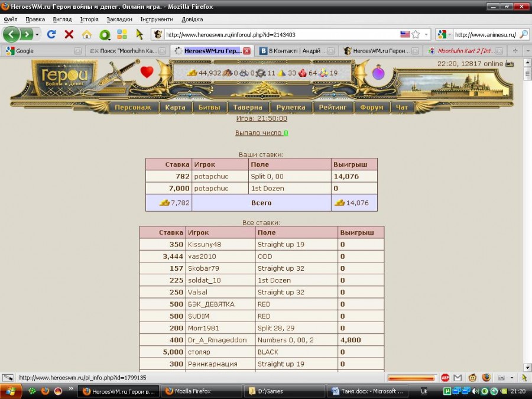Open the Рулетка game menu button

pyautogui.click(x=291, y=108)
